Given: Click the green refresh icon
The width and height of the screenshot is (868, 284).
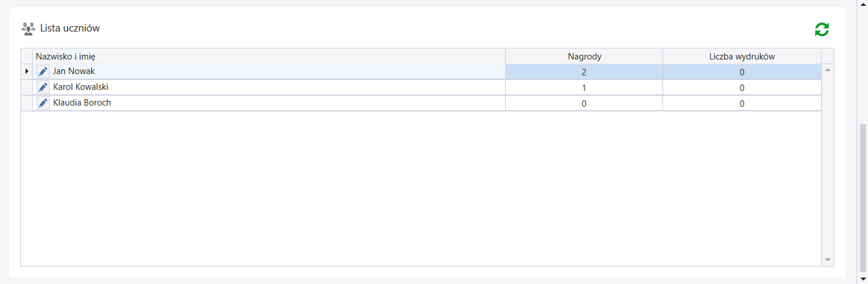Looking at the screenshot, I should (821, 30).
